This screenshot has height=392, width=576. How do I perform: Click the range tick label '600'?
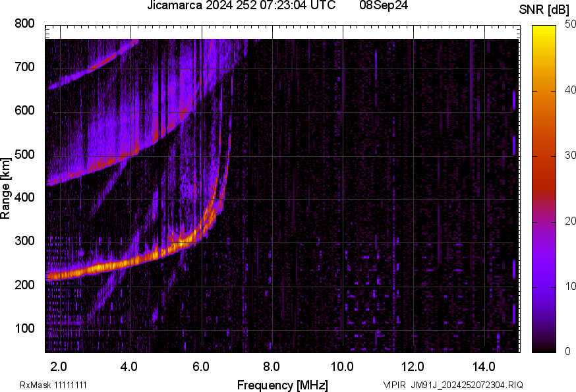point(24,111)
